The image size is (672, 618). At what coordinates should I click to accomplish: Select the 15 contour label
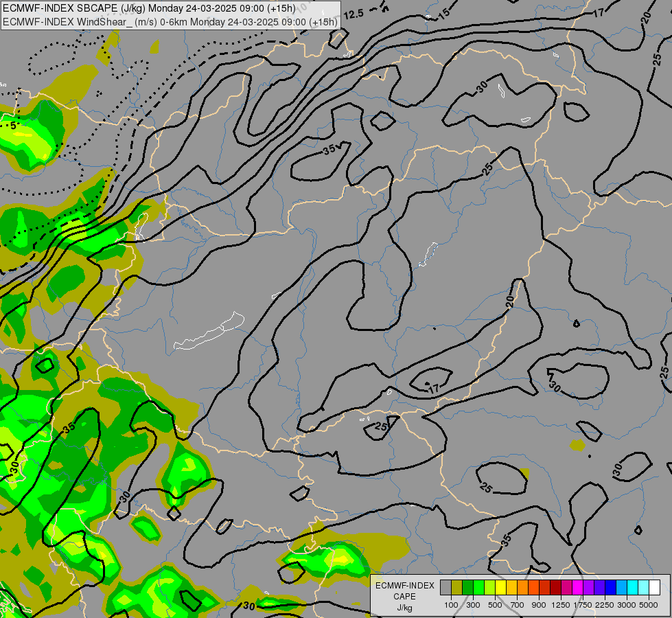click(x=444, y=13)
